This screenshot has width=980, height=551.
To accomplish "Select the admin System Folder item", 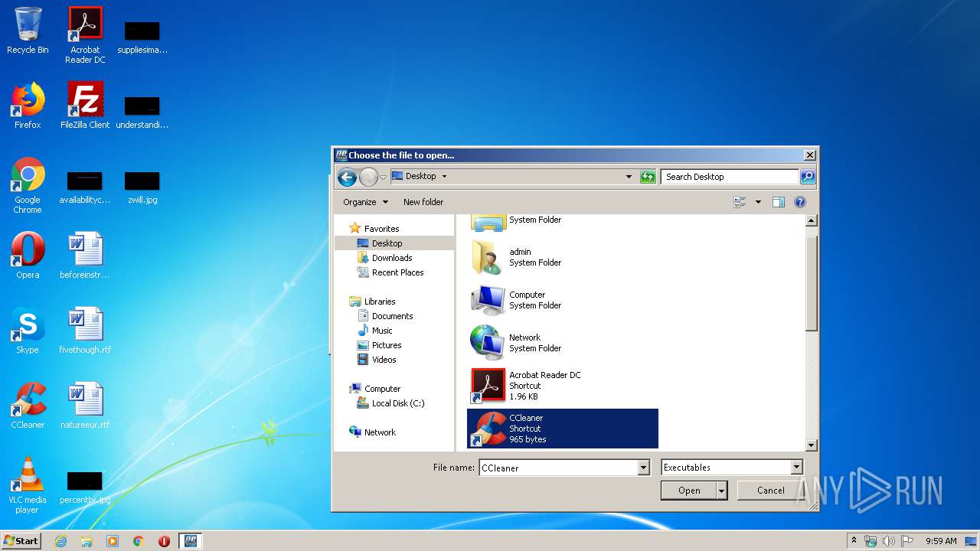I will point(563,257).
